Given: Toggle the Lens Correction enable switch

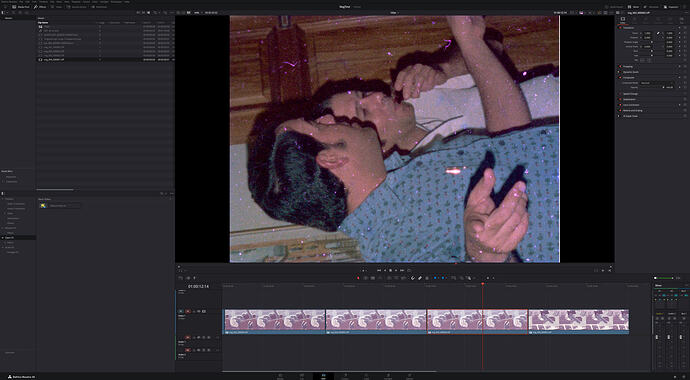Looking at the screenshot, I should [x=620, y=105].
